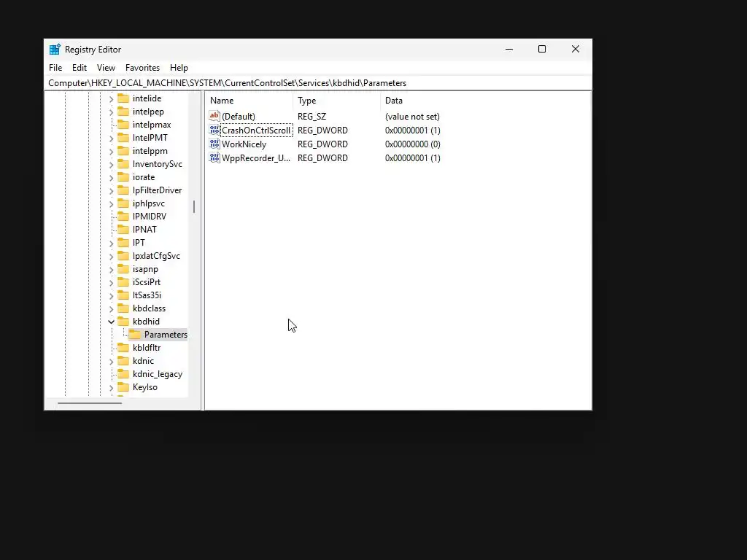Click the Registry Editor app icon in title bar
This screenshot has width=747, height=560.
55,49
